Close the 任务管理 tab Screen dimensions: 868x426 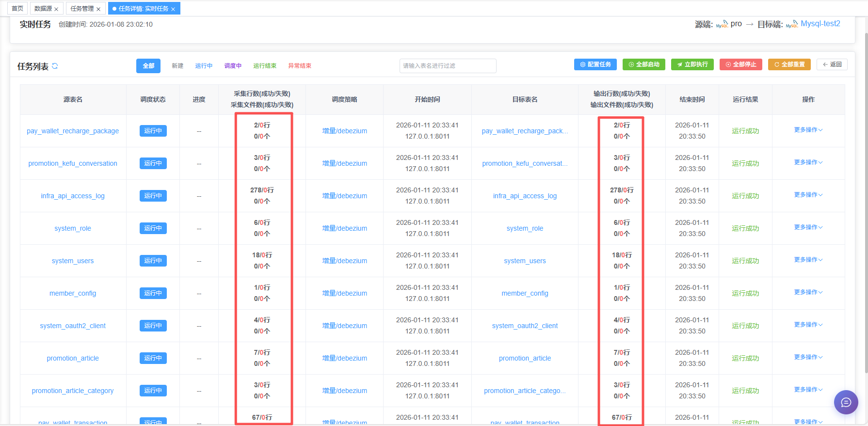coord(98,9)
